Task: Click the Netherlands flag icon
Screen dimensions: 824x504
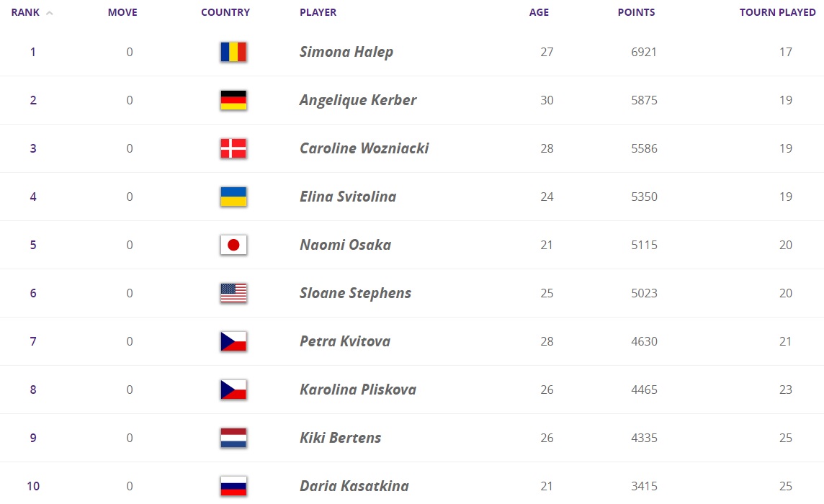Action: tap(233, 438)
